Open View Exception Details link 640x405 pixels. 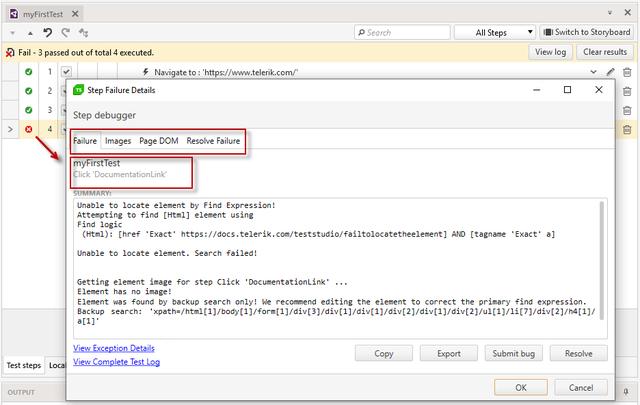[x=114, y=348]
